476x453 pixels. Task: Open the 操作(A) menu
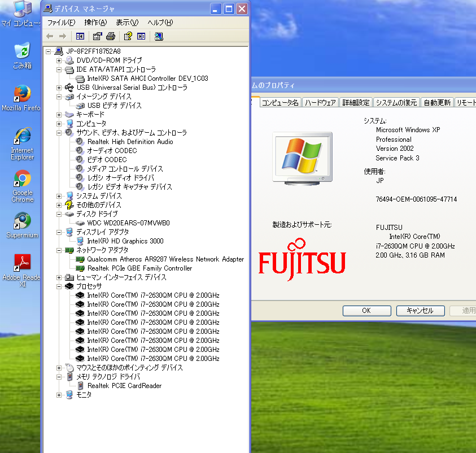tap(95, 23)
